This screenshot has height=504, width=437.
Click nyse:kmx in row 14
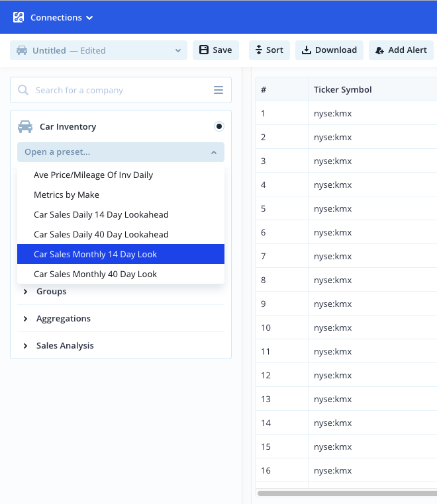click(x=333, y=423)
